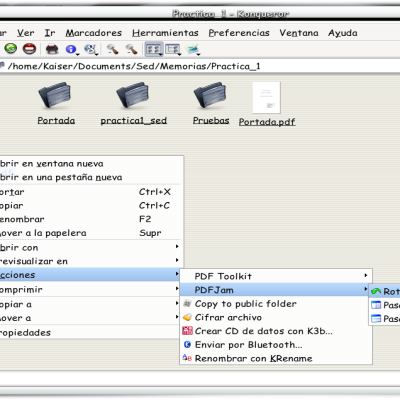Click the green reload toolbar icon
Viewport: 400px width, 400px height.
[11, 49]
